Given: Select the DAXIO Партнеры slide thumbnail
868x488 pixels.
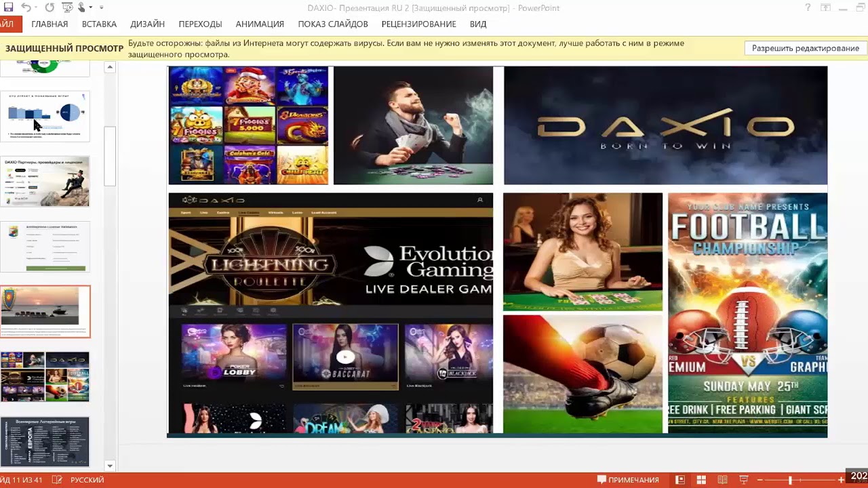Looking at the screenshot, I should click(x=45, y=182).
